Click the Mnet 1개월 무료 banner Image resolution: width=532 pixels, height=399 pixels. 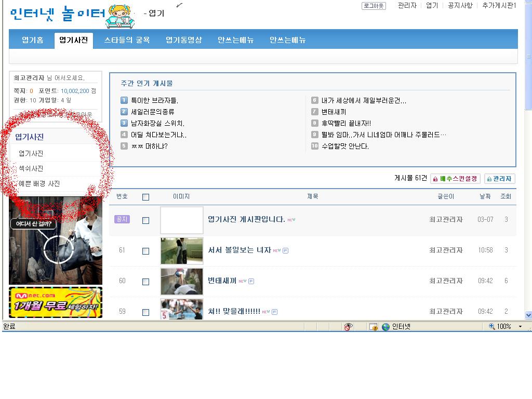[56, 302]
